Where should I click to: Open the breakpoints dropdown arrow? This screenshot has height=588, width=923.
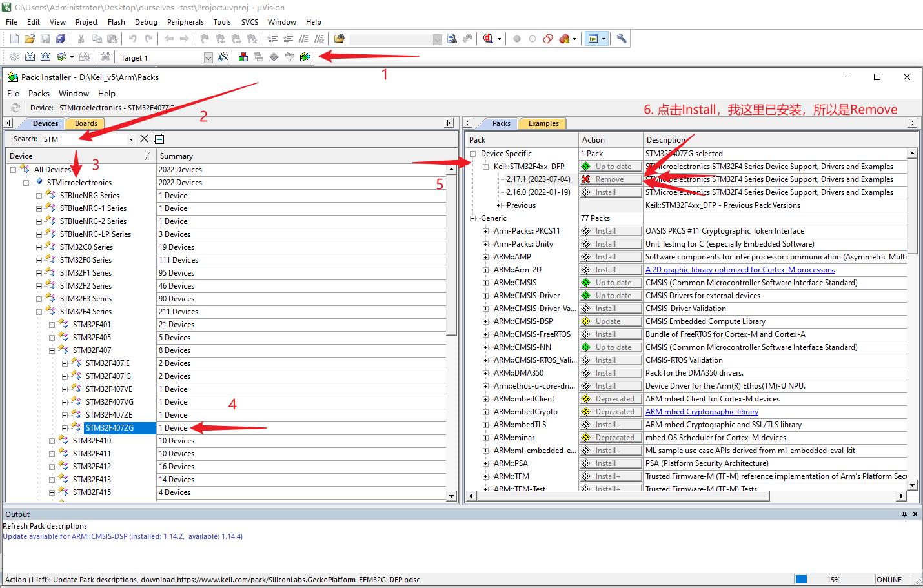[574, 39]
